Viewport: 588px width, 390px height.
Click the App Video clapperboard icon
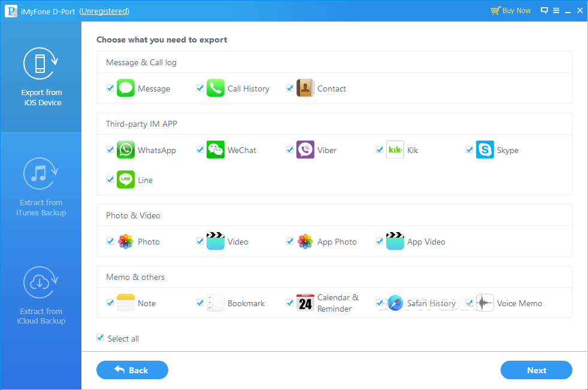pos(395,241)
